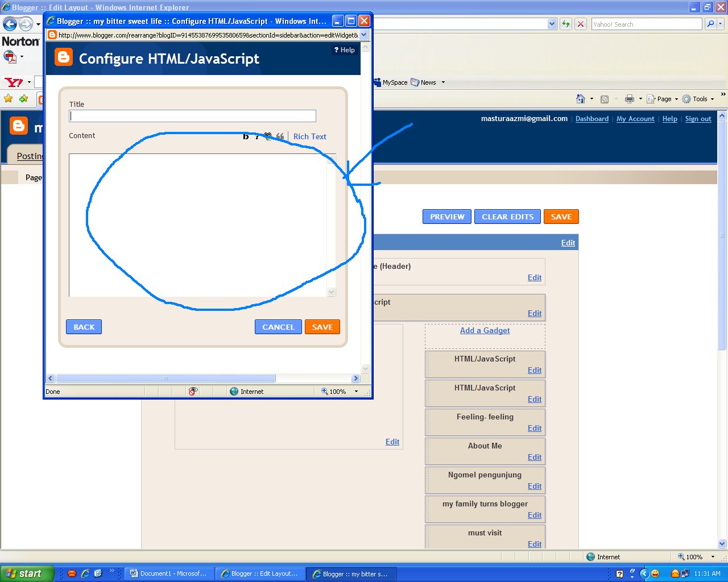Switch to Document1 Microsoft Word taskbar button

pyautogui.click(x=169, y=573)
